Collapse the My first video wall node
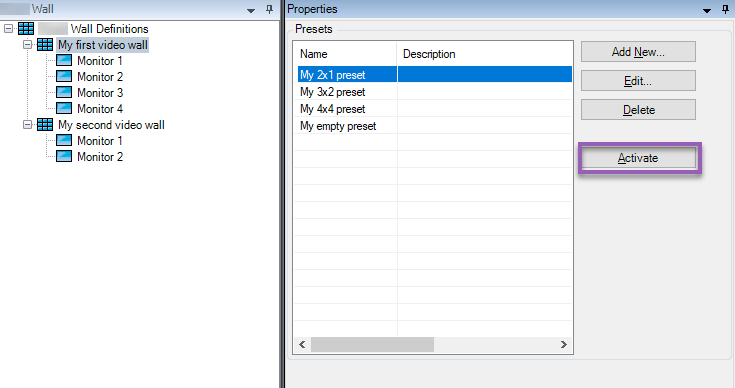Image resolution: width=735 pixels, height=388 pixels. click(x=28, y=45)
